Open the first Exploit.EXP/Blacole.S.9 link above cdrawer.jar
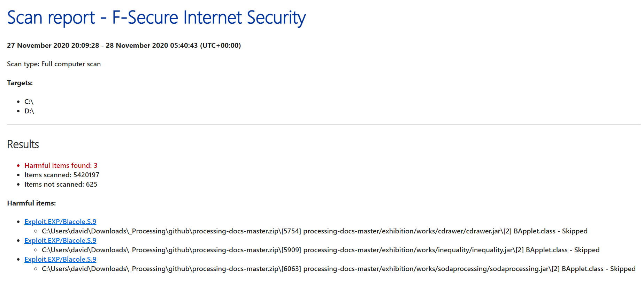This screenshot has width=644, height=284. (x=60, y=222)
